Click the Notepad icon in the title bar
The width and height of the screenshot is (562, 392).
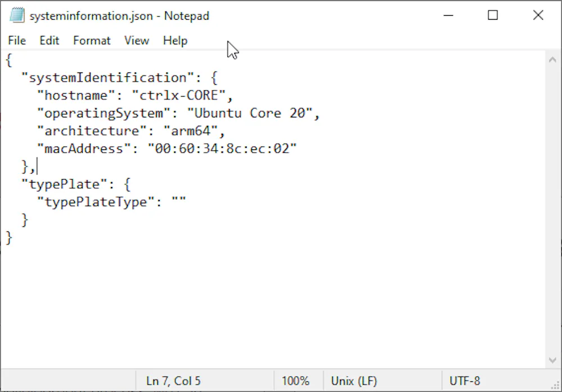pos(17,15)
